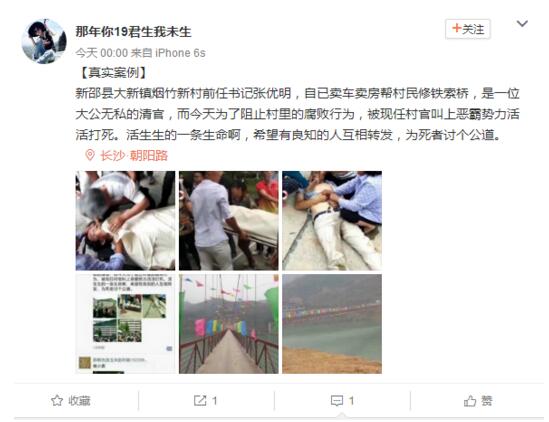549x422 pixels.
Task: Click the red plus on 关注 button
Action: (x=456, y=28)
